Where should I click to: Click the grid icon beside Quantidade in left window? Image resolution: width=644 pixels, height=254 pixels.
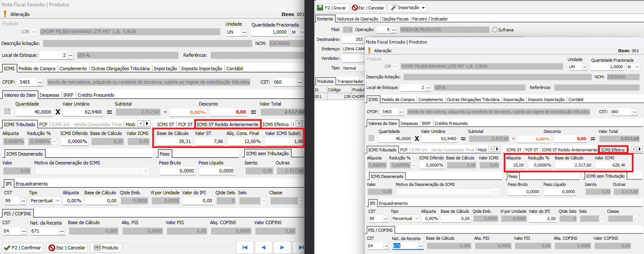coord(7,112)
